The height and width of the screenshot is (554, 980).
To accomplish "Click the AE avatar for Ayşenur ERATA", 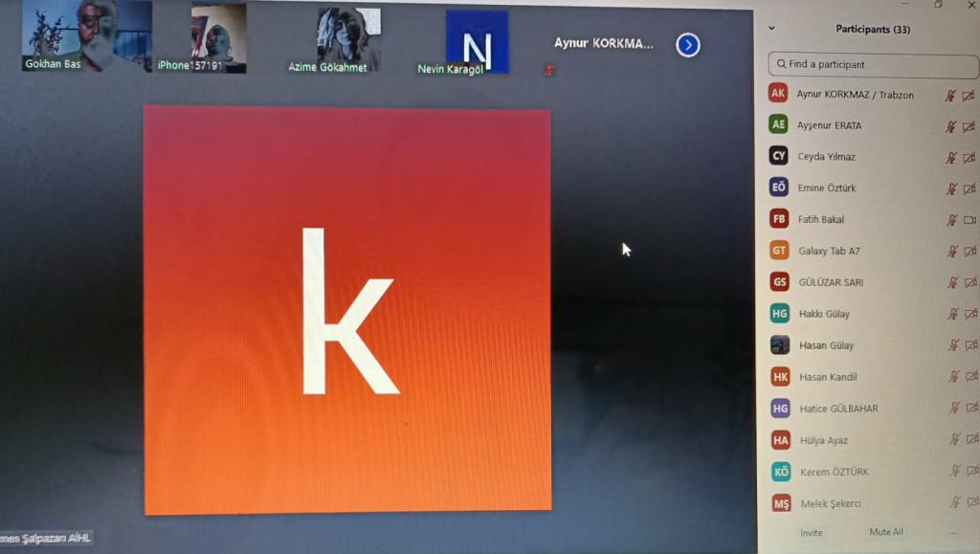I will click(x=778, y=124).
